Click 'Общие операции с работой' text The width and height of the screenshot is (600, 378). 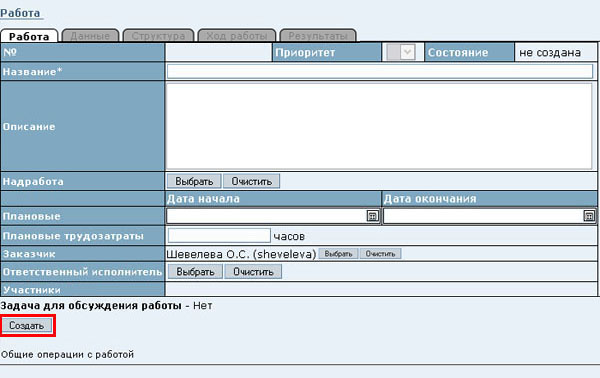click(67, 354)
